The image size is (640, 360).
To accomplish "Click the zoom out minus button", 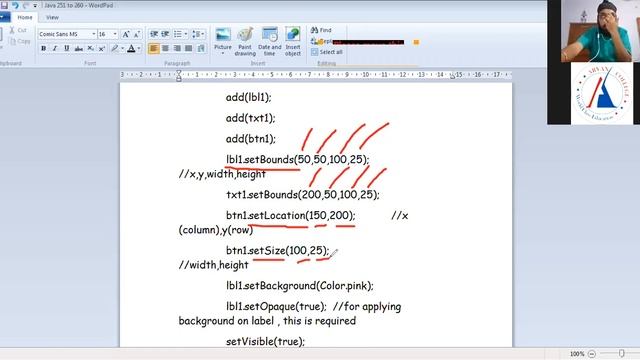I will (x=592, y=354).
